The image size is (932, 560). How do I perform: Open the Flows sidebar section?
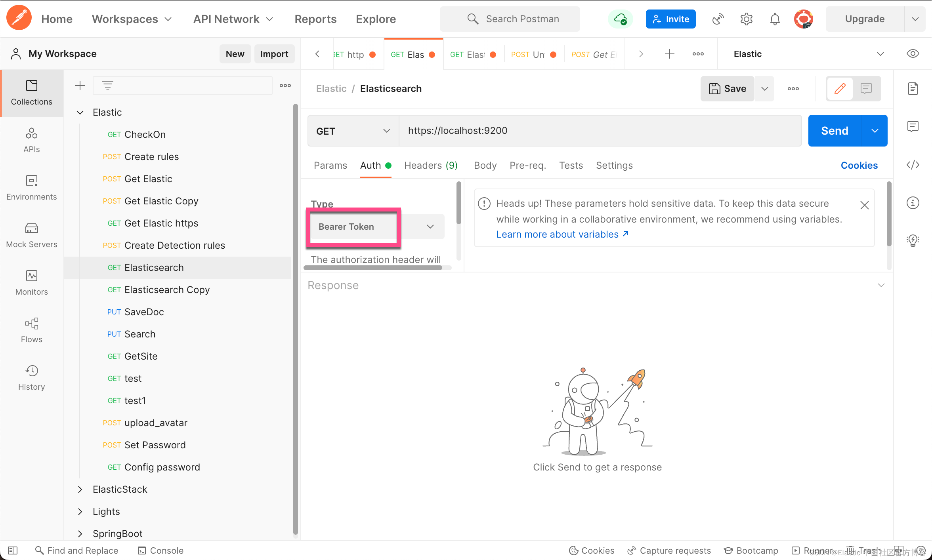(x=31, y=330)
